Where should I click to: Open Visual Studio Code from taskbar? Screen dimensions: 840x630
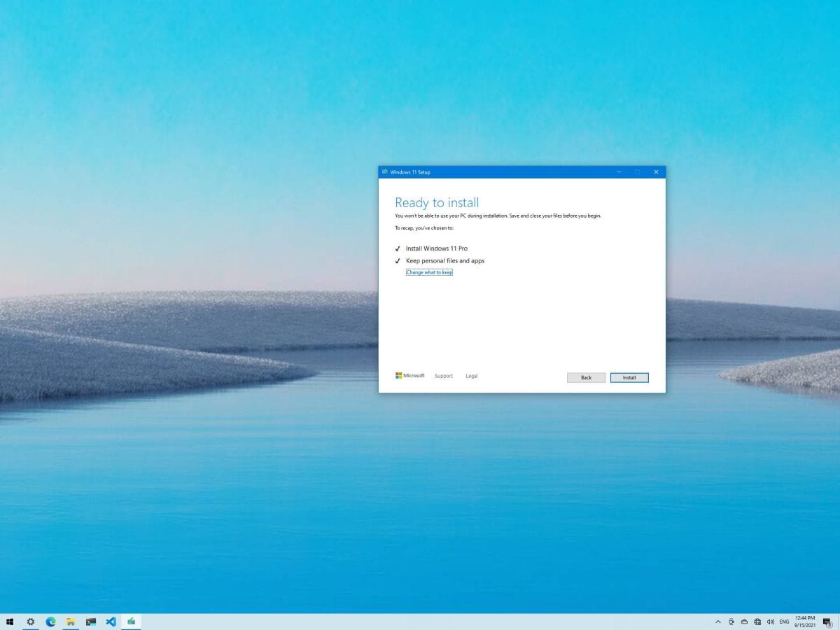tap(111, 622)
